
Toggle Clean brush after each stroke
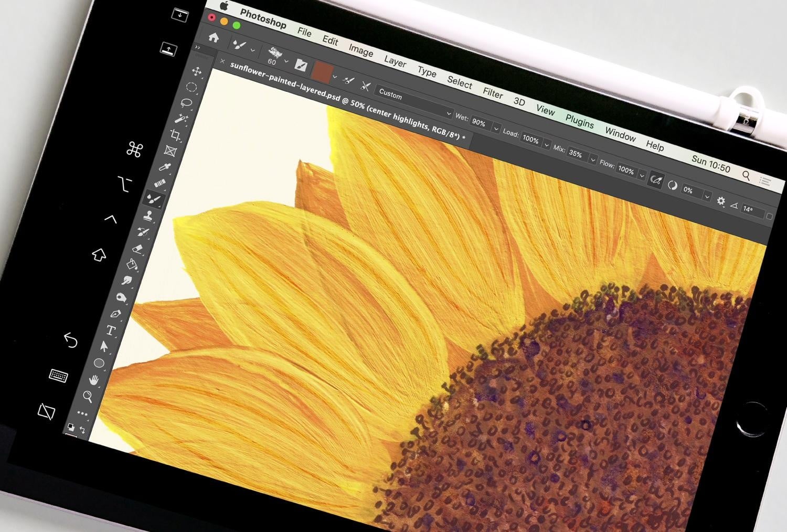pyautogui.click(x=366, y=86)
